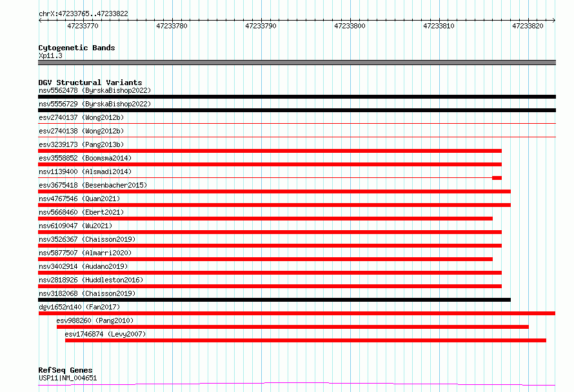Image resolution: width=574 pixels, height=392 pixels.
Task: Click the red bar for nsv6109047
Action: pos(270,232)
